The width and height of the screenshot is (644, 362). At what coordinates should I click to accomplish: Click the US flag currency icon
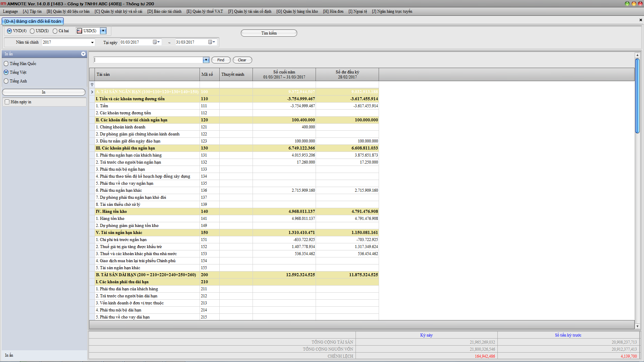[x=79, y=31]
